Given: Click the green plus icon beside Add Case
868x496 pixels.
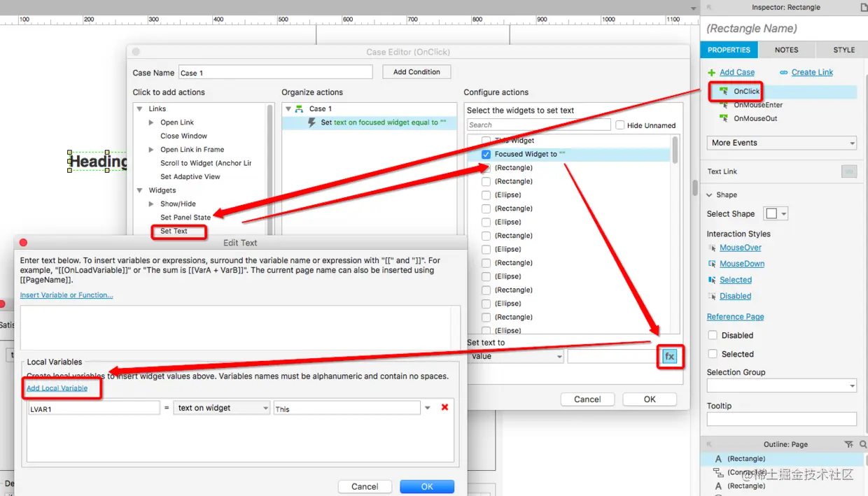Looking at the screenshot, I should [711, 73].
